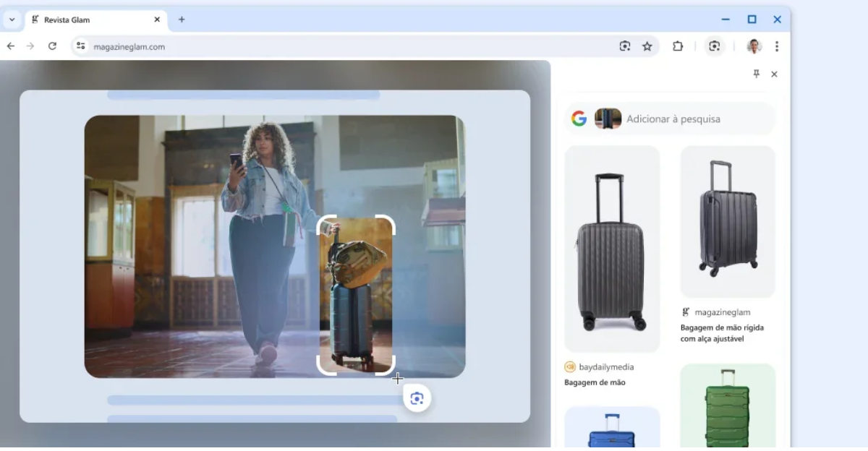868x451 pixels.
Task: Click the selected image thumbnail in search box
Action: click(x=608, y=119)
